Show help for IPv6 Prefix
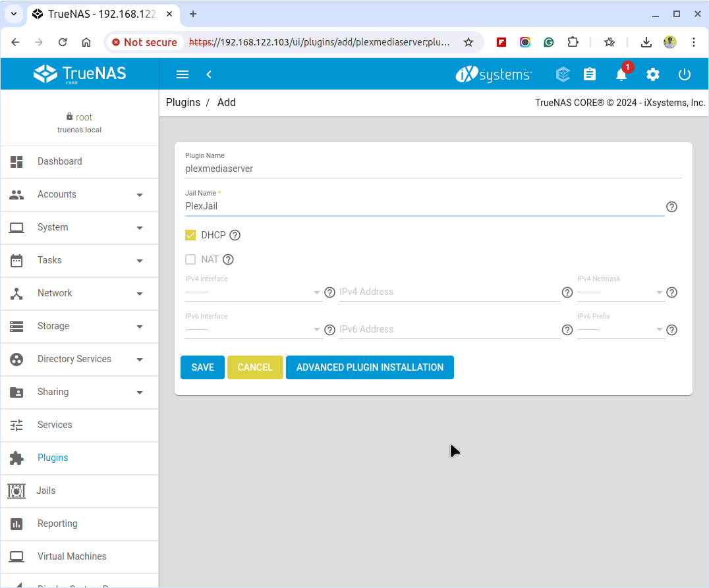709x588 pixels. click(x=671, y=330)
